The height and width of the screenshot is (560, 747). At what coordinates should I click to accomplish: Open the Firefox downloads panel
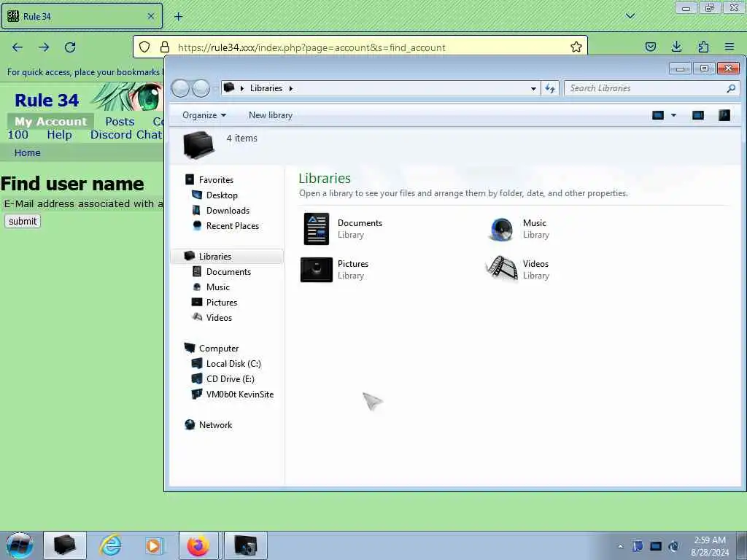point(676,47)
